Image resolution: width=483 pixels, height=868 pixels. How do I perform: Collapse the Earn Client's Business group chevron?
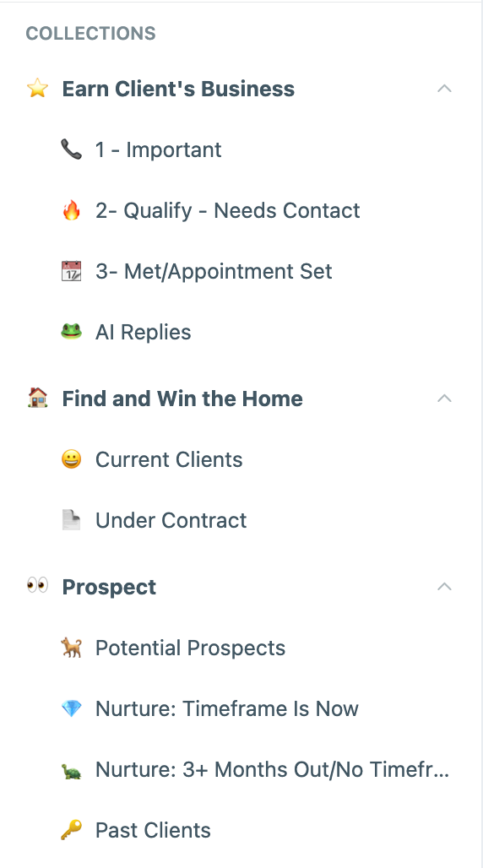[444, 89]
